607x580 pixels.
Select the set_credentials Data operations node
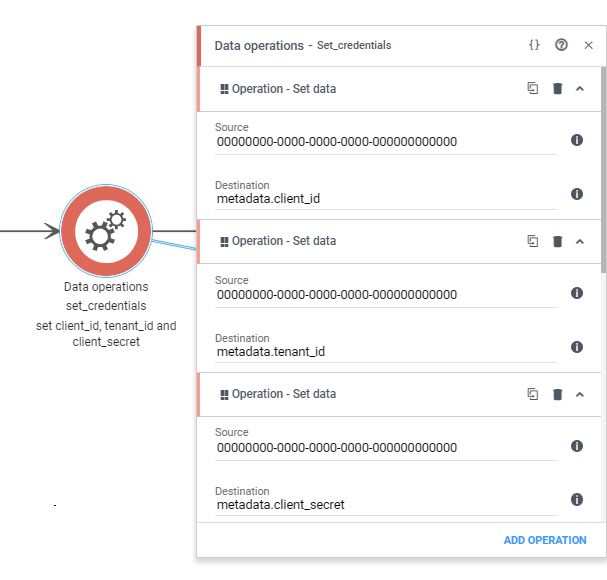(x=106, y=231)
